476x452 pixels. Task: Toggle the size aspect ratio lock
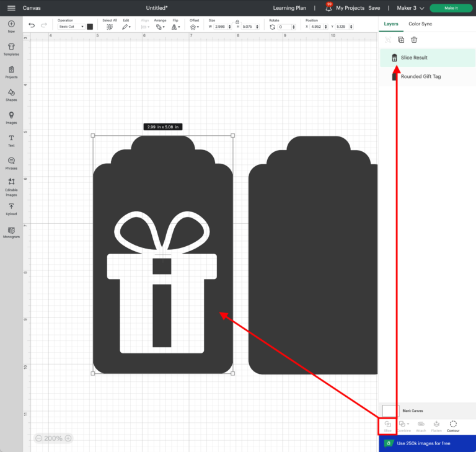click(237, 21)
